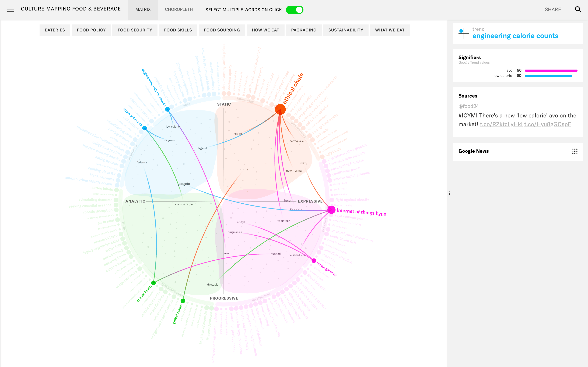Toggle the Select Multiple Words switch

[295, 9]
